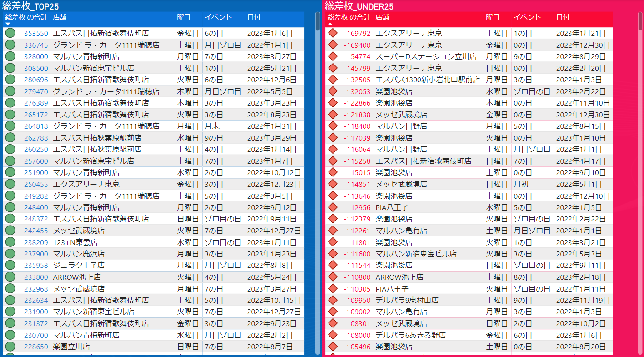The image size is (644, 357).
Task: Click red diamond icon beside -112956 value
Action: click(333, 207)
